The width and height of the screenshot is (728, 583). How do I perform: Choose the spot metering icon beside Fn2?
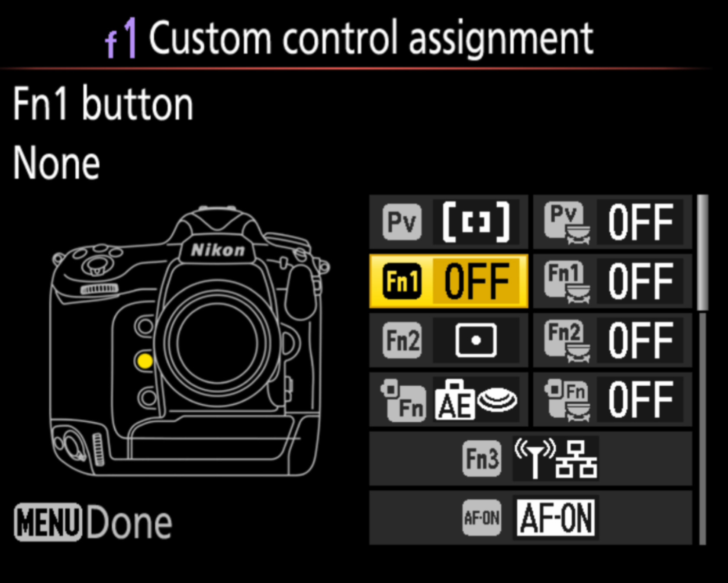pyautogui.click(x=476, y=340)
